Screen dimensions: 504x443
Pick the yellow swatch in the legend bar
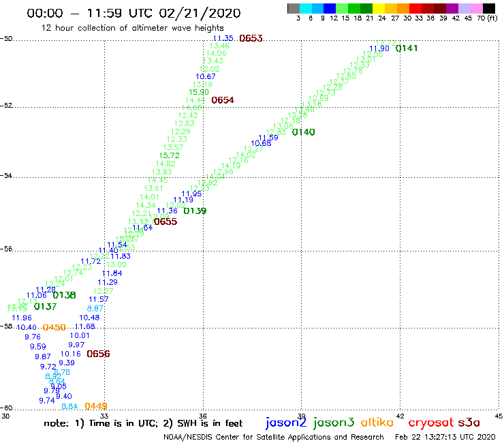point(379,8)
